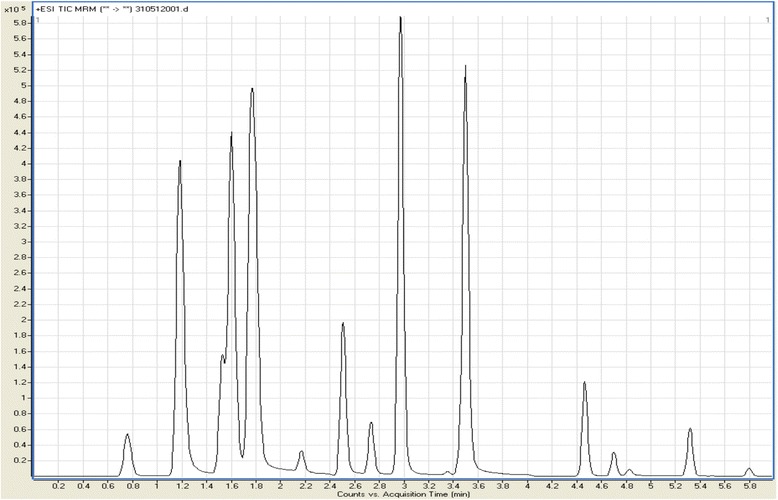Click the y-axis tick label '4.4'
The width and height of the screenshot is (778, 500).
(21, 132)
